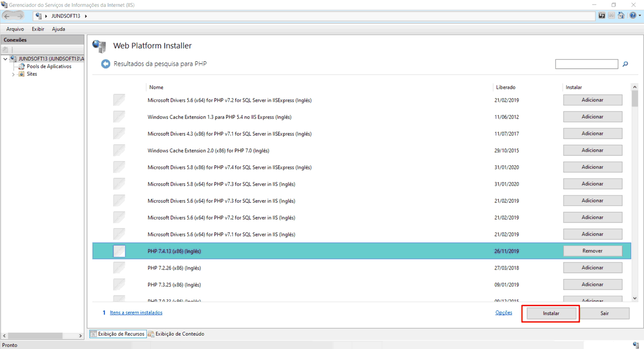
Task: Add Microsoft Drivers 5.6 (x64) PHP v7.2 in IIS
Action: click(592, 217)
